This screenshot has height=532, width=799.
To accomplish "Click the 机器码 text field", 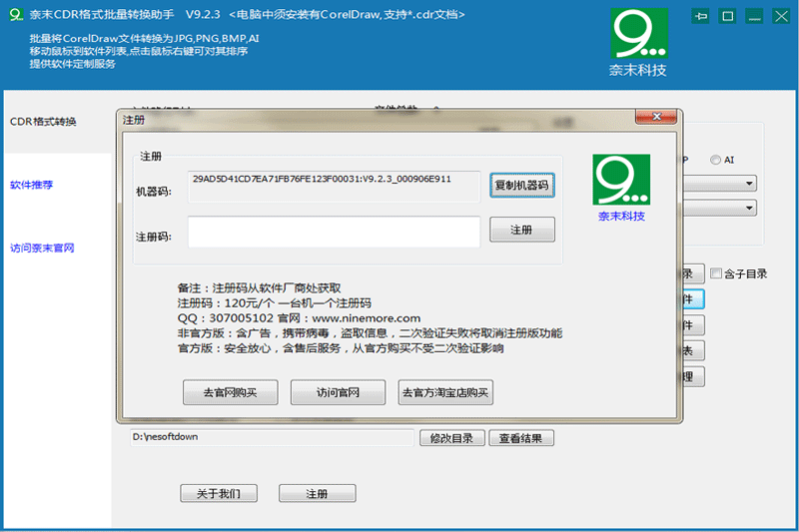I will [334, 187].
